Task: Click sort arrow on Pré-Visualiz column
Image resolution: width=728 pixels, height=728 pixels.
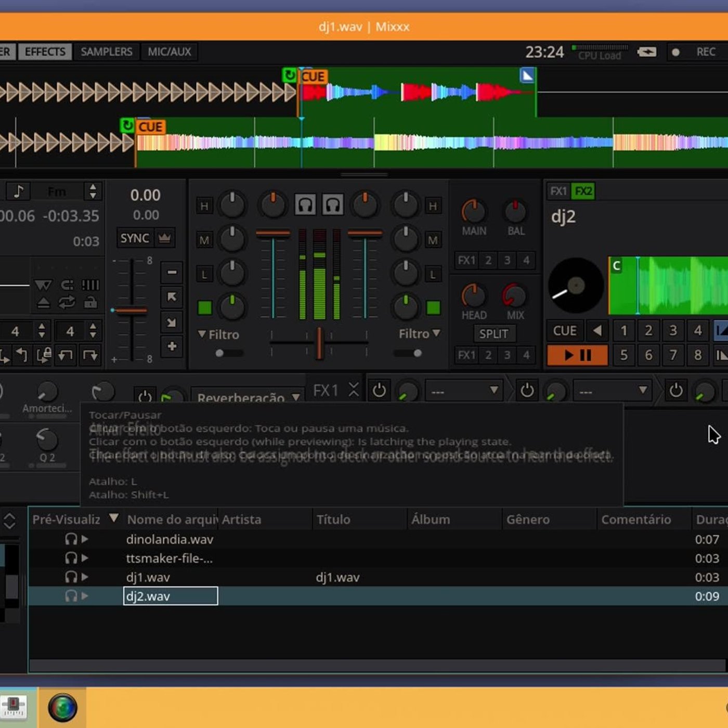Action: coord(114,518)
